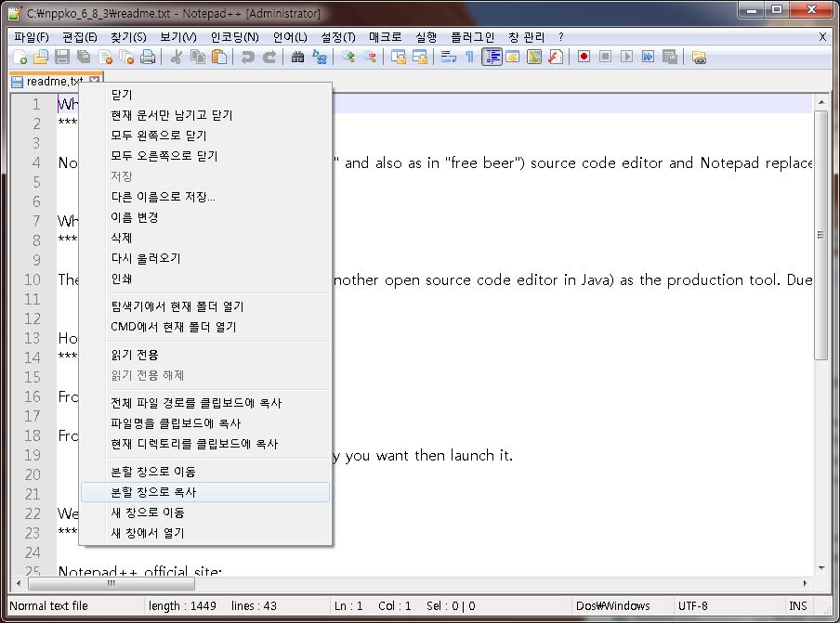Choose 다시 불러오기 entry

coord(205,258)
